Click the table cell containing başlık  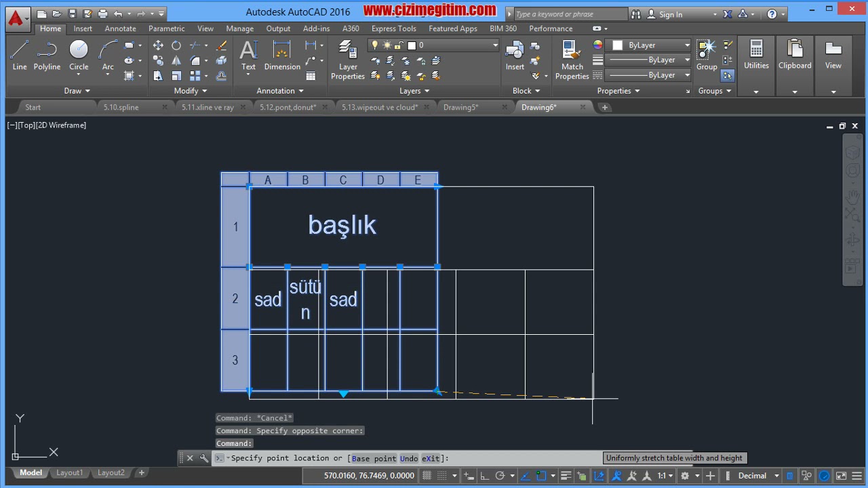pyautogui.click(x=342, y=226)
